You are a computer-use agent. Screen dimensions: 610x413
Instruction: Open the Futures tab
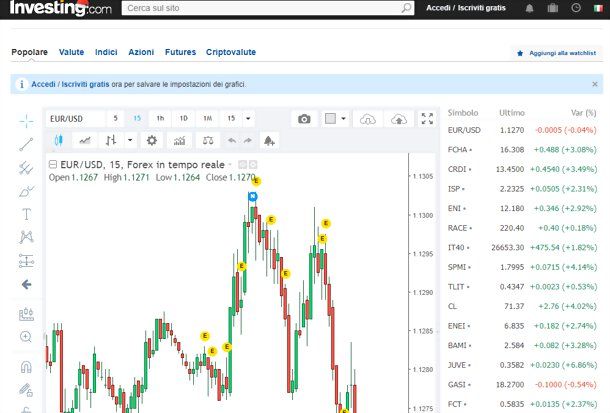(x=181, y=52)
